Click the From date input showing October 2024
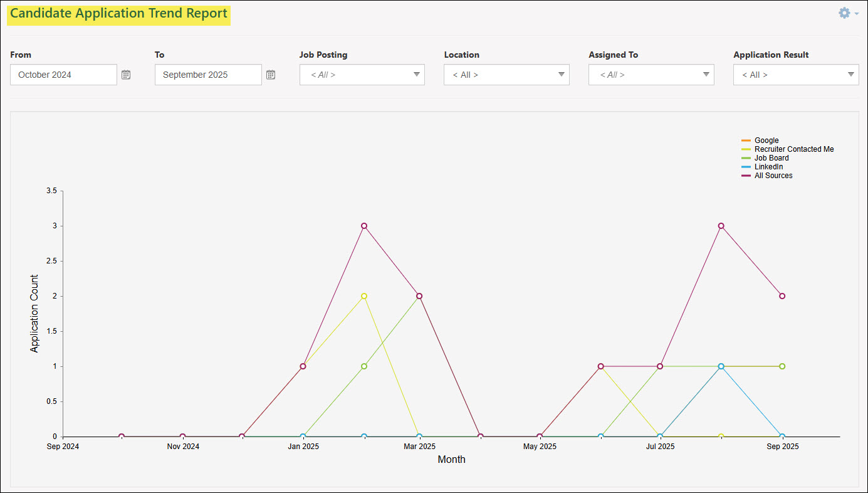This screenshot has width=868, height=493. click(63, 75)
